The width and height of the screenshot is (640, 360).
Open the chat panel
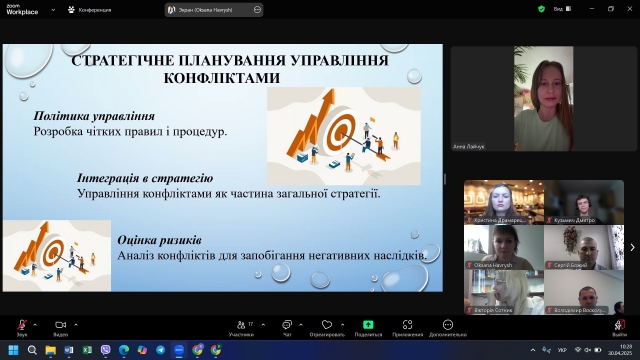pyautogui.click(x=287, y=328)
